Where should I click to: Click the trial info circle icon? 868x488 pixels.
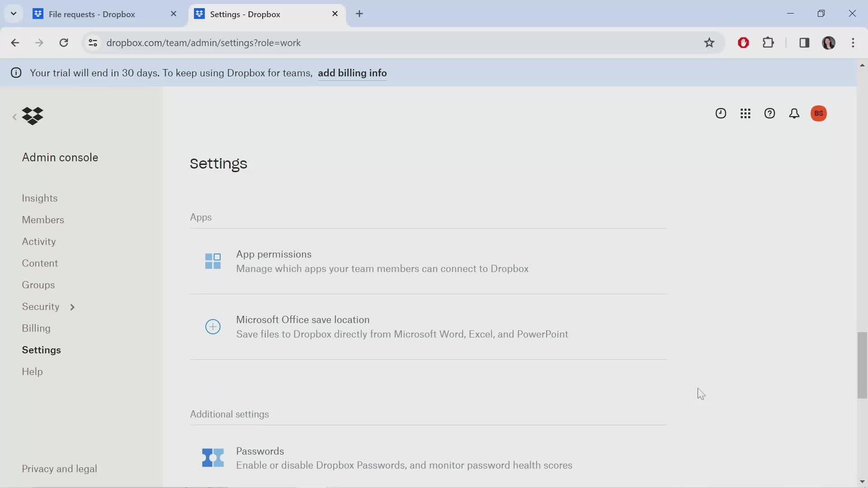16,73
